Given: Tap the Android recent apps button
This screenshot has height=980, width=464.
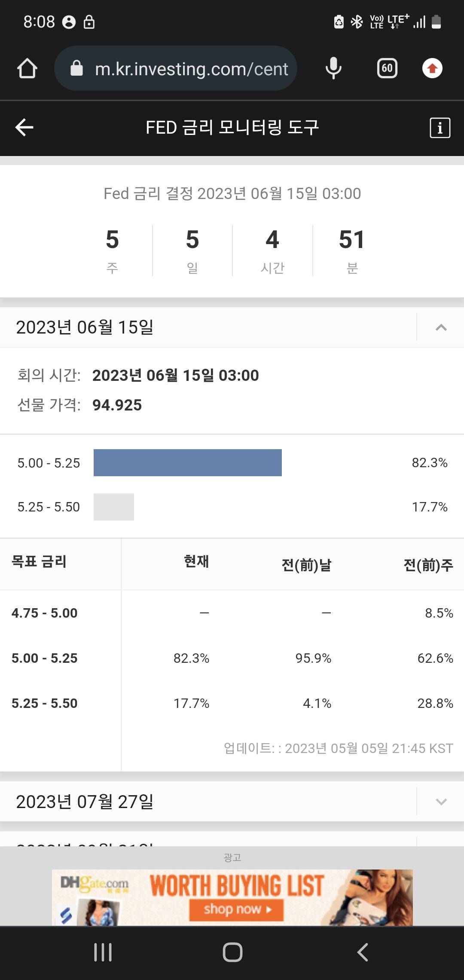Looking at the screenshot, I should click(103, 952).
